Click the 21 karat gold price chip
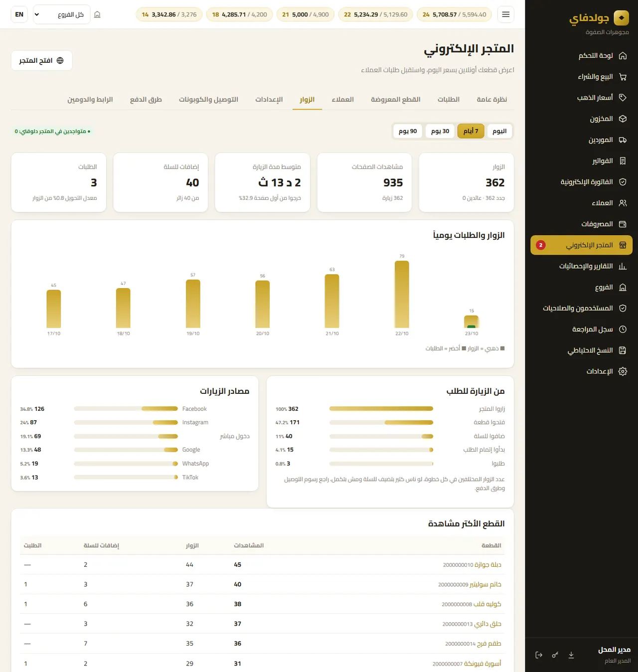This screenshot has height=672, width=638. coord(306,14)
